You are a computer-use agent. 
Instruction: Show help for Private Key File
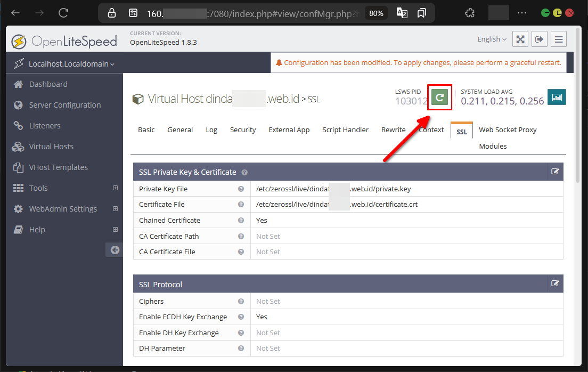241,189
